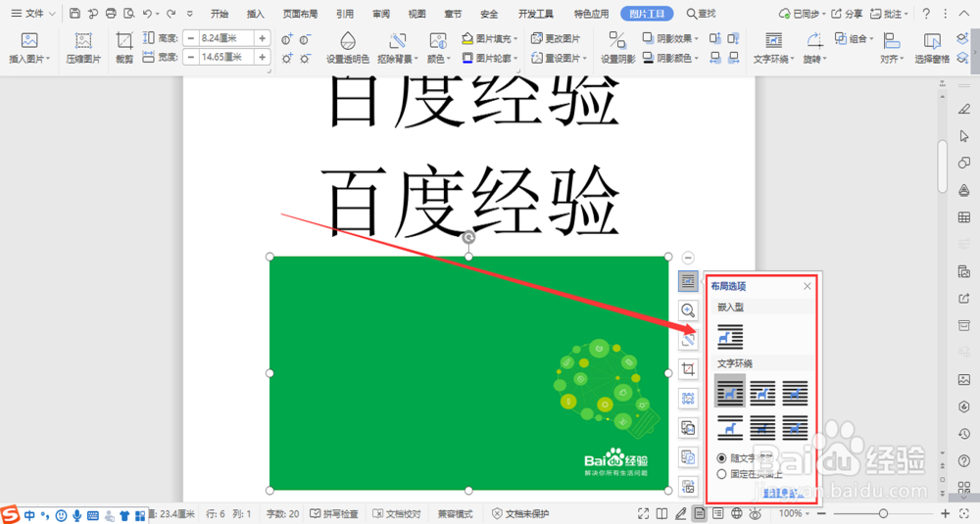Viewport: 980px width, 524px height.
Task: Choose the top-and-bottom wrap style icon
Action: pos(730,428)
